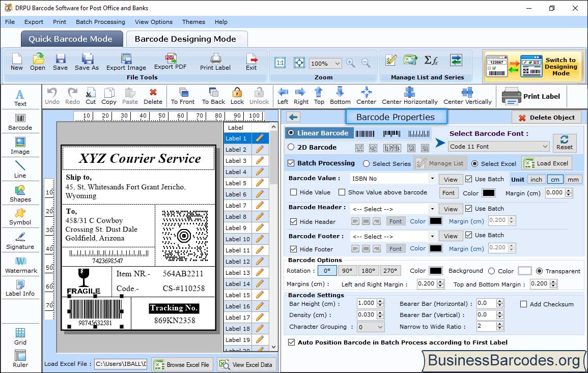Image resolution: width=588 pixels, height=373 pixels.
Task: Enable Hide Value checkbox
Action: (294, 192)
